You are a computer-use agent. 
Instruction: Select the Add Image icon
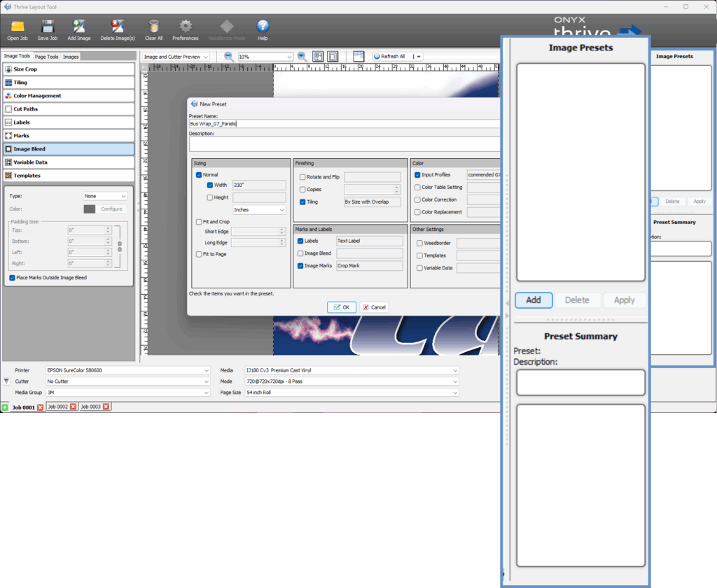(79, 28)
